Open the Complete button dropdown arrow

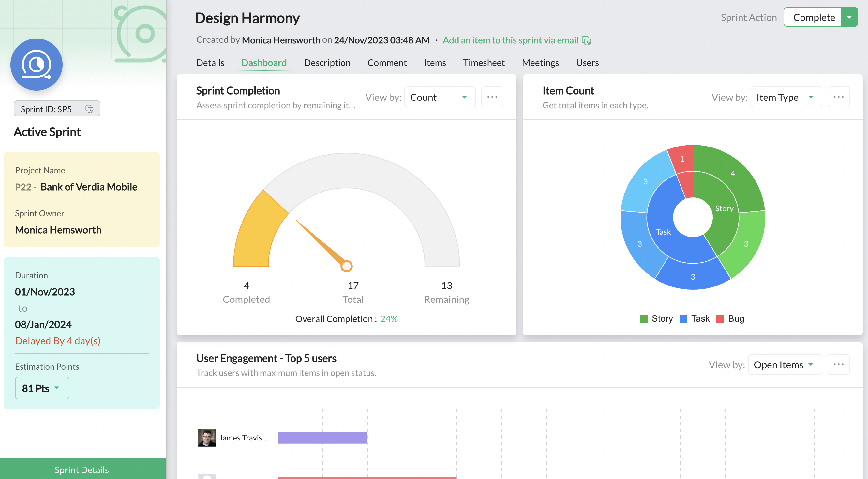849,17
